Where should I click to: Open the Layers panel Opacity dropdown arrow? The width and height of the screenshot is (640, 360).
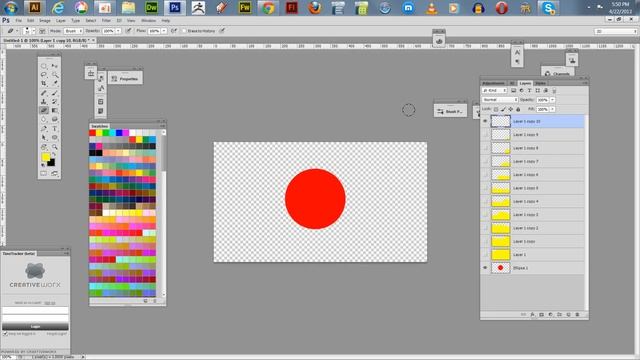[553, 100]
